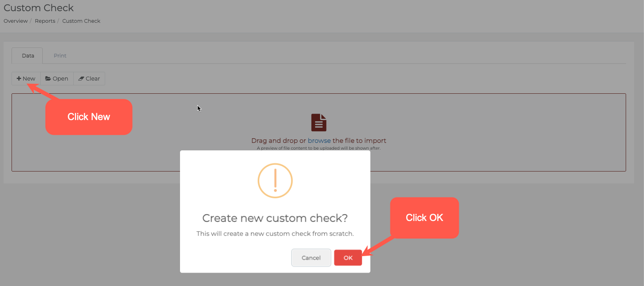Click the document file icon in drop zone
This screenshot has width=644, height=286.
click(319, 122)
